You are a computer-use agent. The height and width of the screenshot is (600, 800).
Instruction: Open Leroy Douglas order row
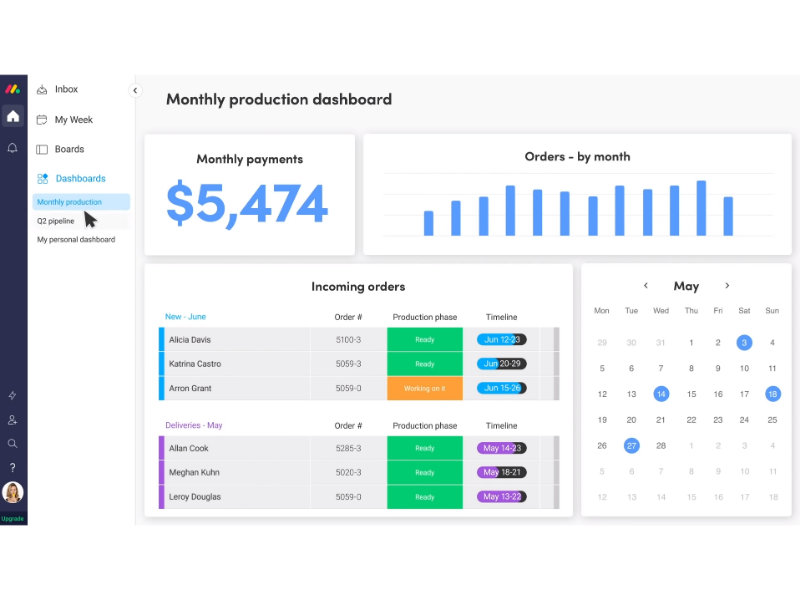coord(359,497)
